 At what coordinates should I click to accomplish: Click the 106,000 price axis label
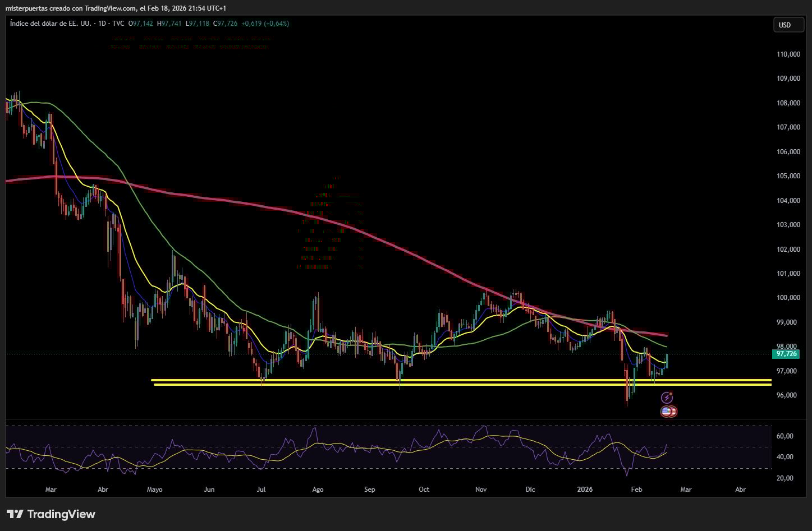(x=788, y=152)
